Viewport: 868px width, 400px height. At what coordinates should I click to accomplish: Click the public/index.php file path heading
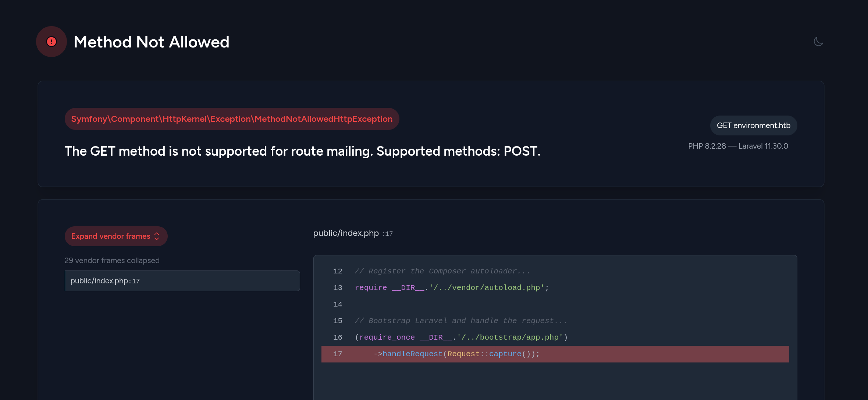click(346, 233)
